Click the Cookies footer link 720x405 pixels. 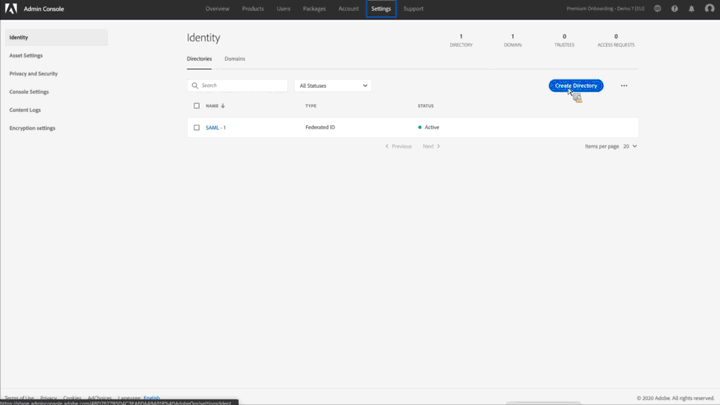pyautogui.click(x=72, y=398)
